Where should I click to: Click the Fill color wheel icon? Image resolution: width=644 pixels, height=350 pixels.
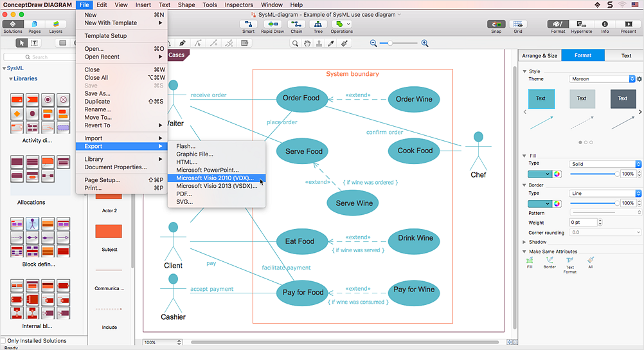click(557, 174)
